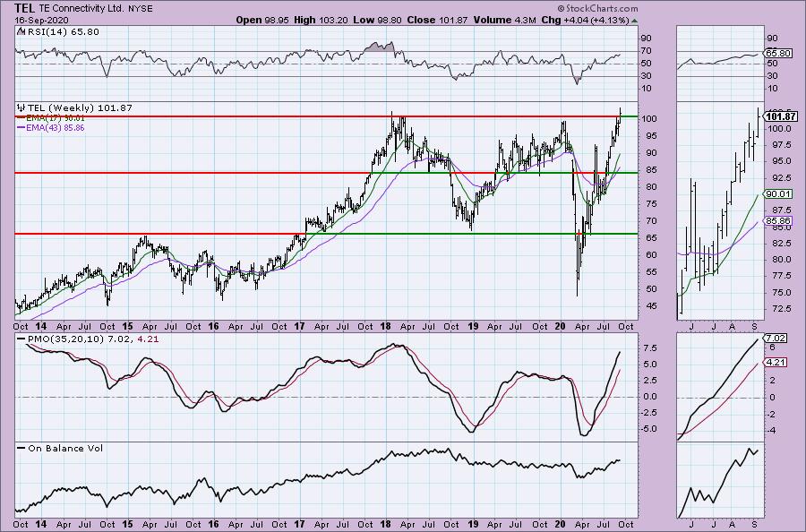Click the 7.02 PMO value tag
The height and width of the screenshot is (532, 806).
(x=776, y=339)
